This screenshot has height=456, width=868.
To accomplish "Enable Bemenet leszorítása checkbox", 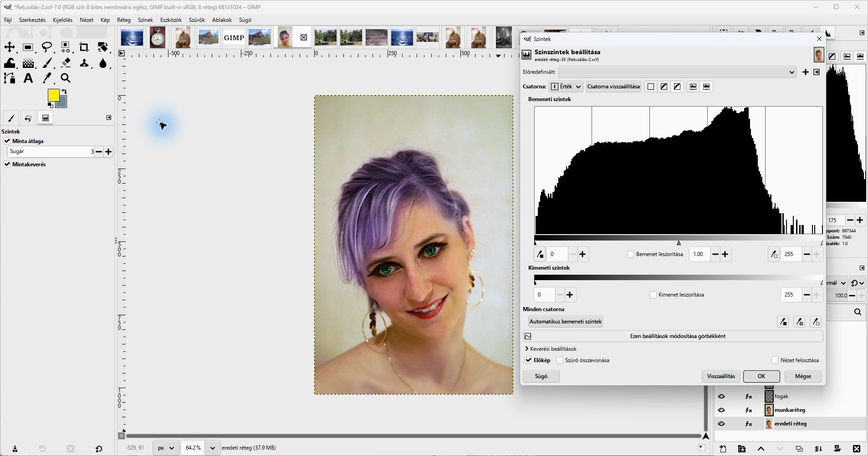I will pos(631,254).
